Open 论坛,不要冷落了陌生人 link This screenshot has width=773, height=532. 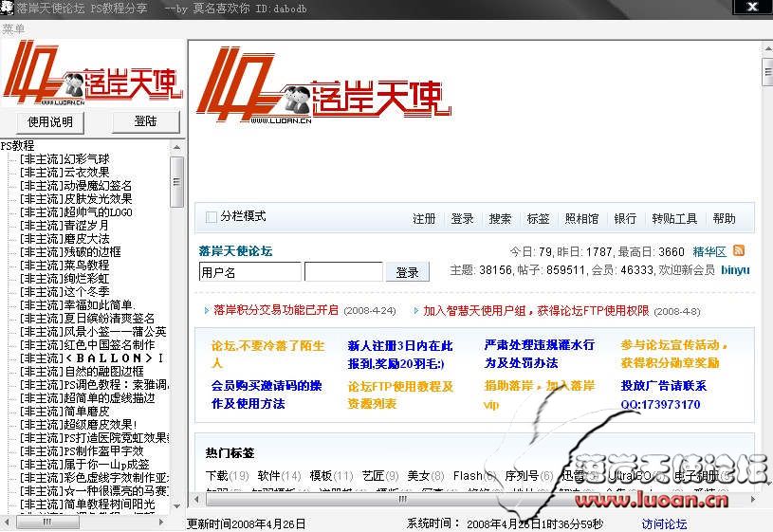click(268, 354)
